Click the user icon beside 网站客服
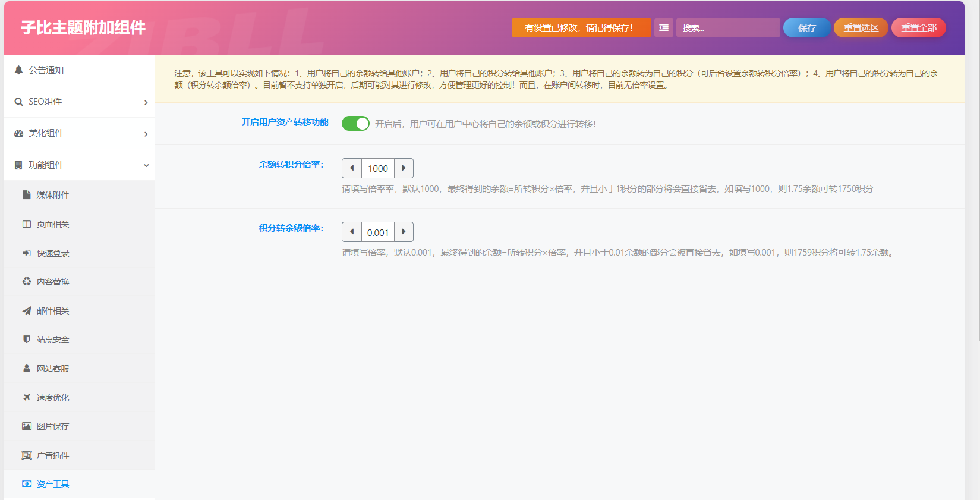The image size is (980, 500). point(27,369)
